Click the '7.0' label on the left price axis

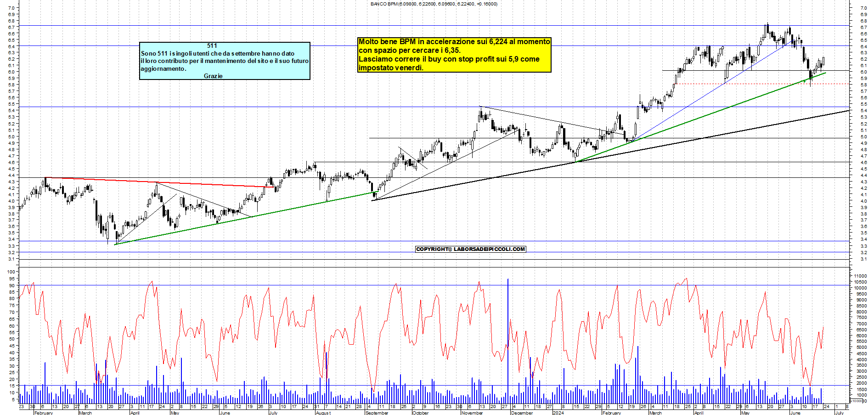coord(12,8)
